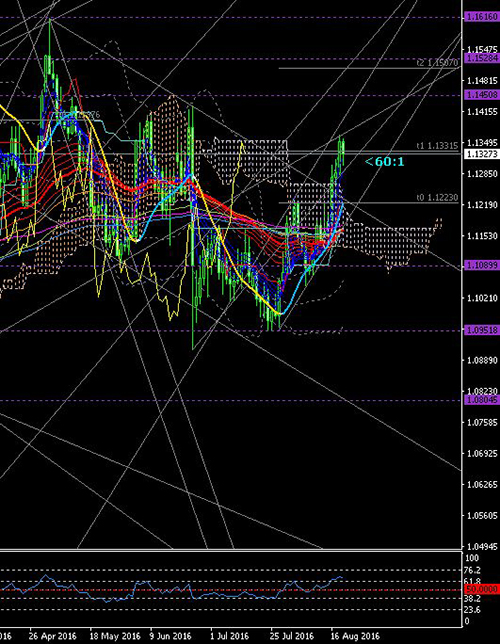This screenshot has height=644, width=500.
Task: Select the 18 May 2016 date label
Action: click(x=115, y=636)
